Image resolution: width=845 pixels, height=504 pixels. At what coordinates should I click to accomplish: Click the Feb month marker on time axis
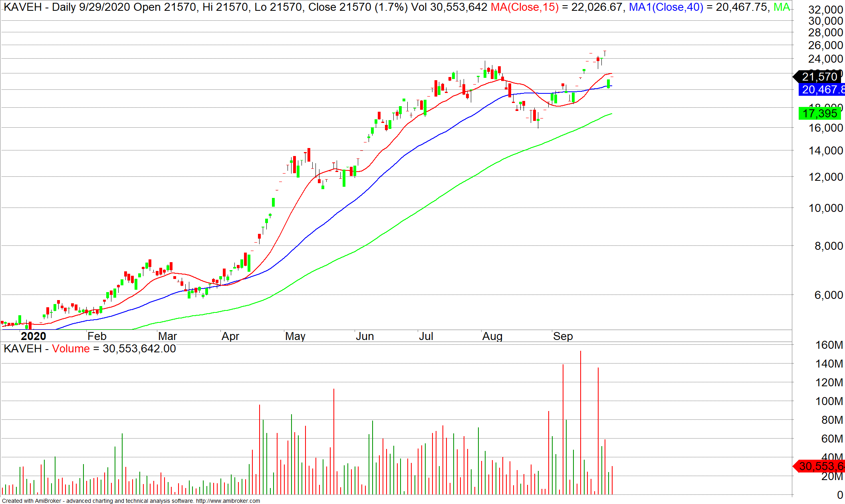[97, 336]
